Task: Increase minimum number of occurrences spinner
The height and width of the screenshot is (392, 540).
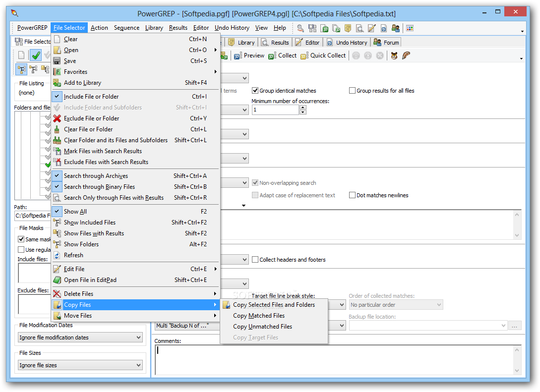Action: click(x=302, y=108)
